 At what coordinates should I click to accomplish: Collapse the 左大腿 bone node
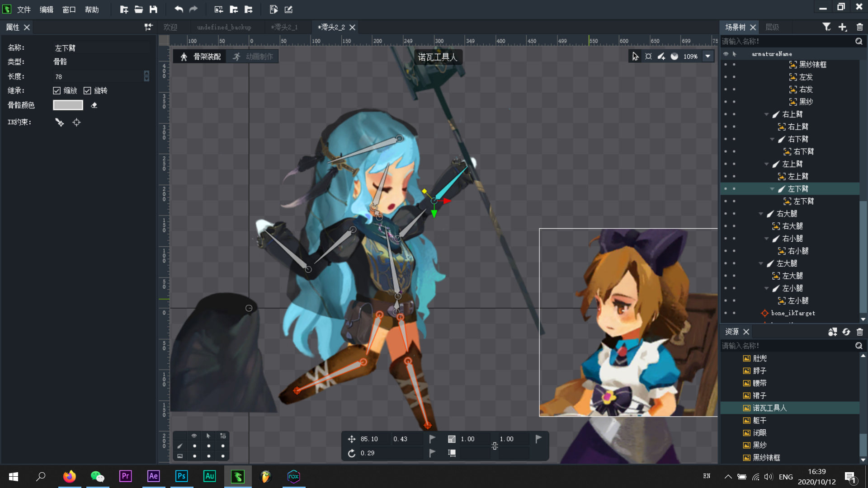(761, 263)
